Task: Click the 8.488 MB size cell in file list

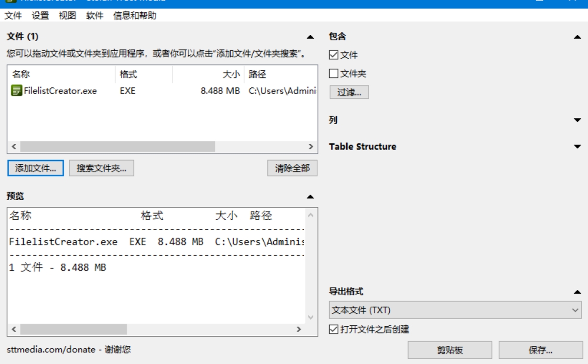Action: point(220,91)
